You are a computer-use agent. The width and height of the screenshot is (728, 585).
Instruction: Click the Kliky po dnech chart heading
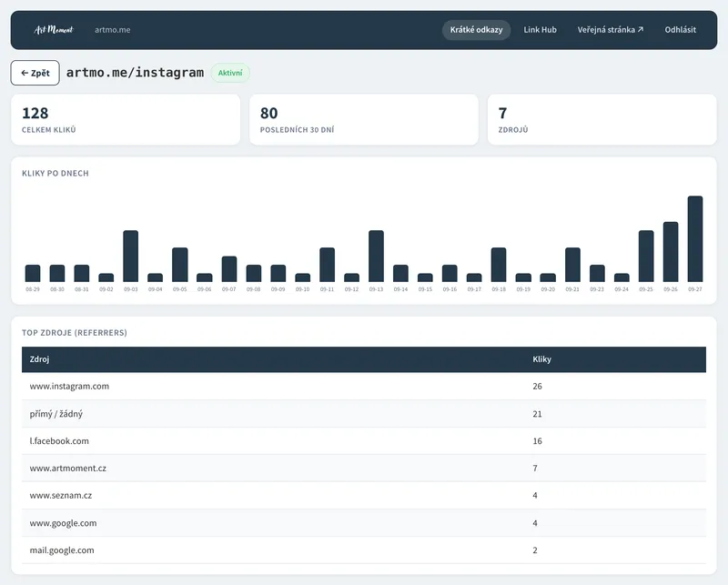click(x=56, y=173)
